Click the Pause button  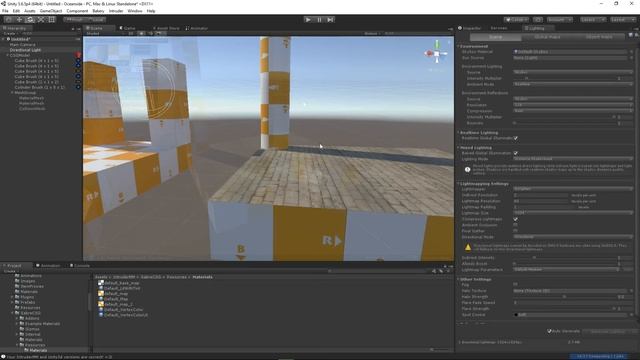(319, 19)
